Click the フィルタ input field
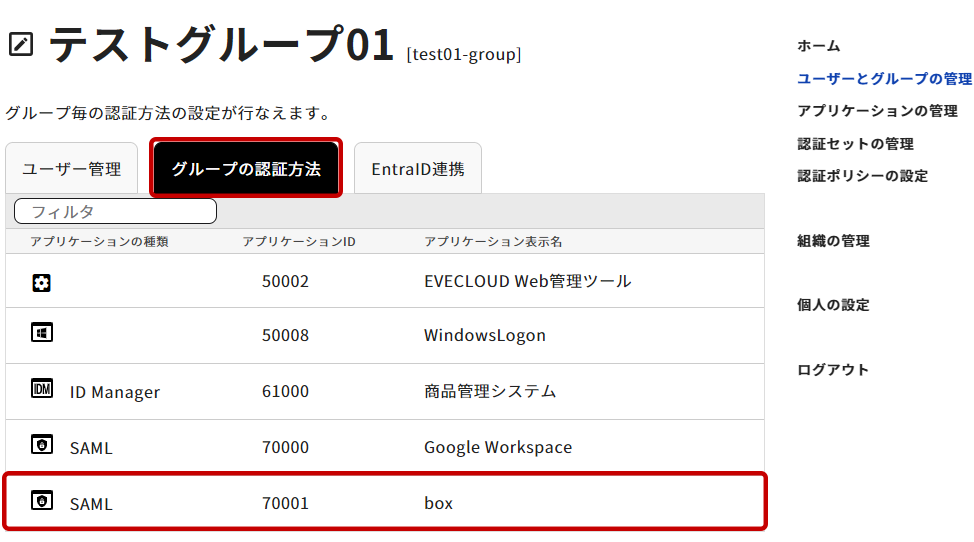The height and width of the screenshot is (542, 974). coord(115,211)
